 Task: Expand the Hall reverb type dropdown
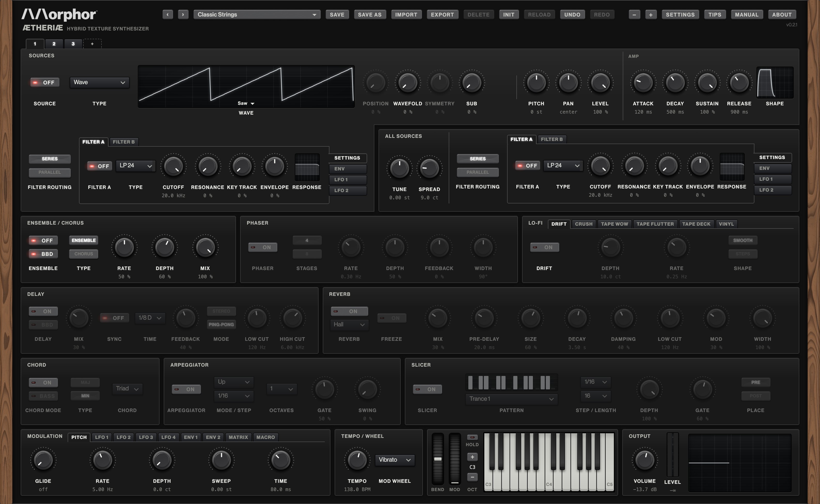tap(349, 324)
